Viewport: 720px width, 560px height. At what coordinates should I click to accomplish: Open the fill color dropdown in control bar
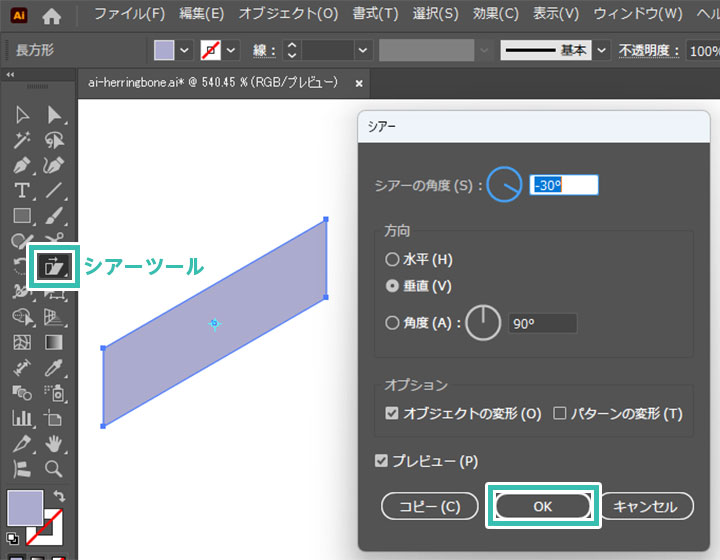coord(185,50)
